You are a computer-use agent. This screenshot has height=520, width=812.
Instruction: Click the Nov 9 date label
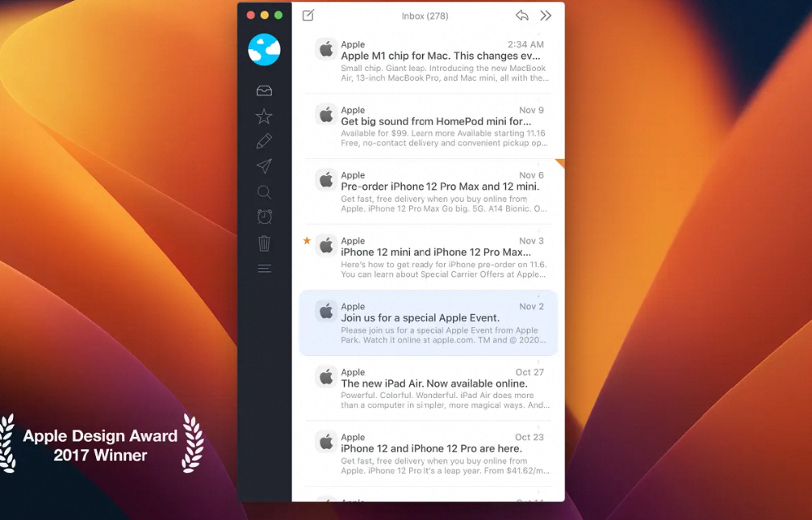click(x=531, y=110)
